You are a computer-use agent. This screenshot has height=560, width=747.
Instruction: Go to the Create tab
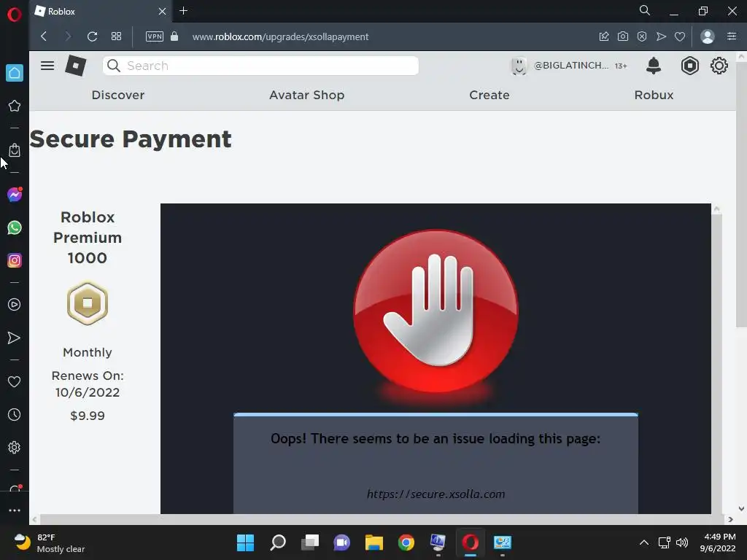(x=489, y=95)
